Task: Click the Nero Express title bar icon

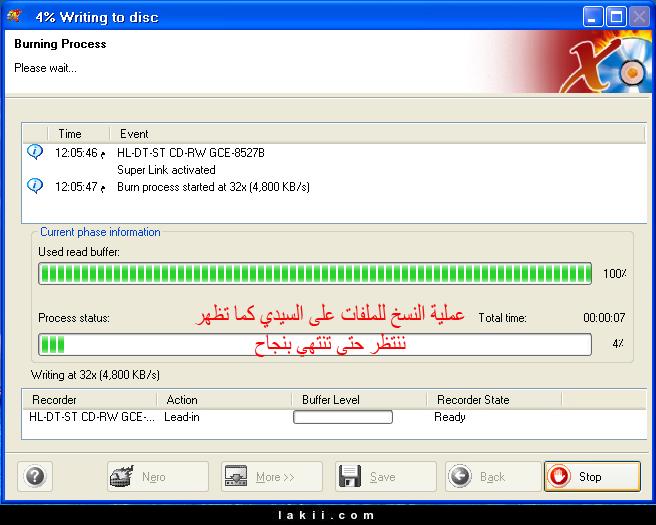Action: [x=15, y=16]
